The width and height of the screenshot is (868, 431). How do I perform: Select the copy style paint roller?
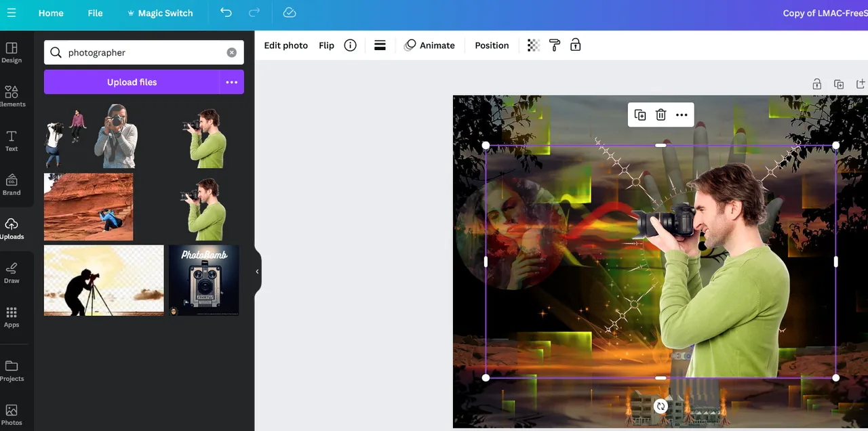555,45
